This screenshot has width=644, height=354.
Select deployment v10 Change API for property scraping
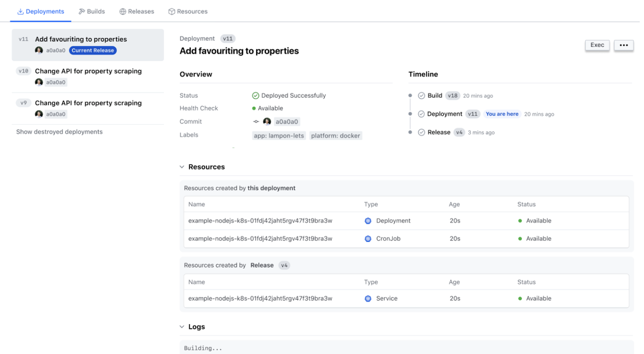pyautogui.click(x=88, y=76)
